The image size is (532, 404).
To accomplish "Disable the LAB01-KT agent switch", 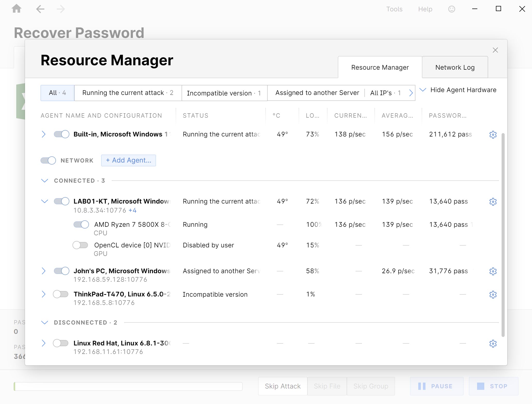I will tap(61, 201).
